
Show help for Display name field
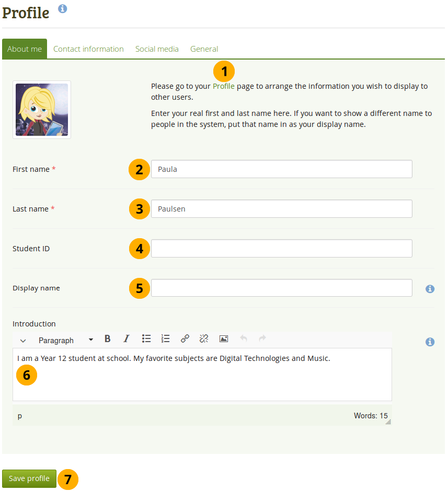[430, 289]
